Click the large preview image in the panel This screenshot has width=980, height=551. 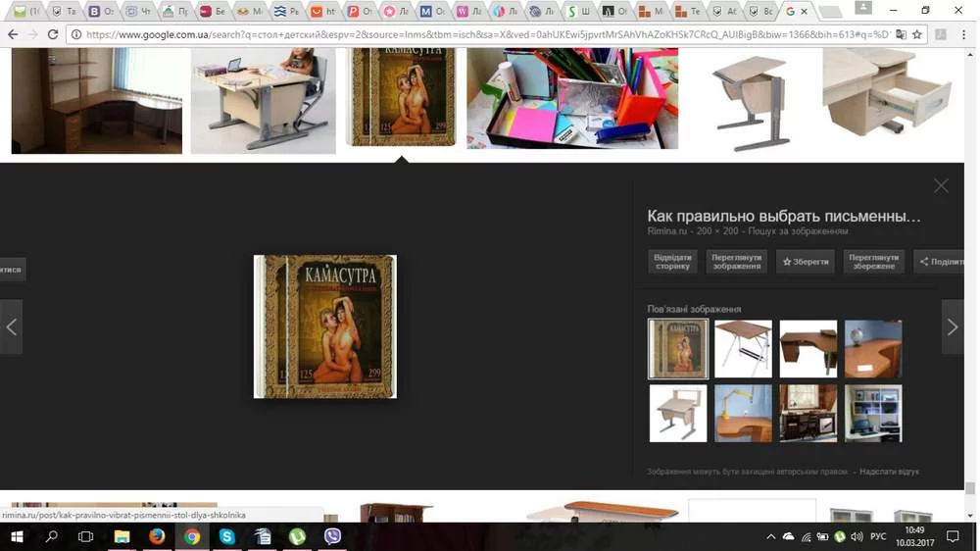(325, 326)
